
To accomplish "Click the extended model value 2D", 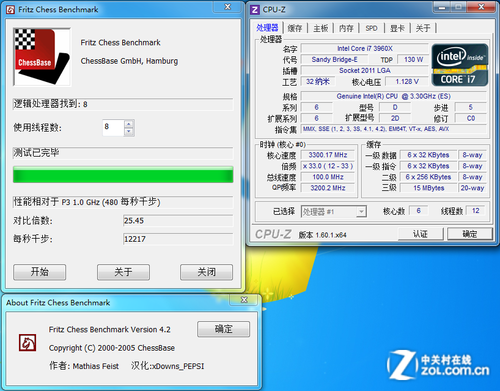I will 395,118.
